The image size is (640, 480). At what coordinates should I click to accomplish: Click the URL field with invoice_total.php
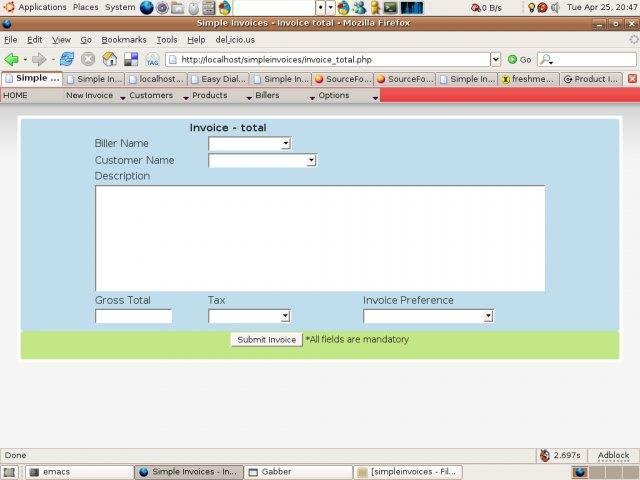(x=328, y=60)
